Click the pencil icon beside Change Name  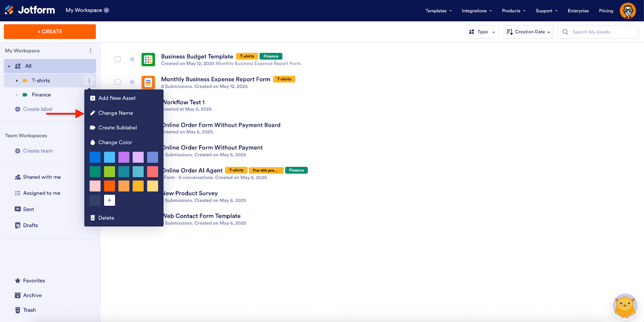click(x=93, y=113)
